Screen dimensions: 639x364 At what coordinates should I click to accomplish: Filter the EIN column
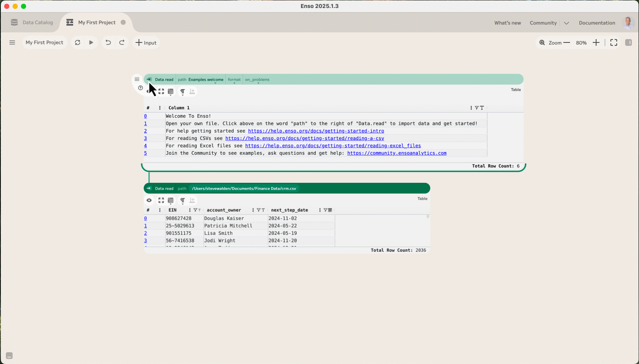[195, 210]
